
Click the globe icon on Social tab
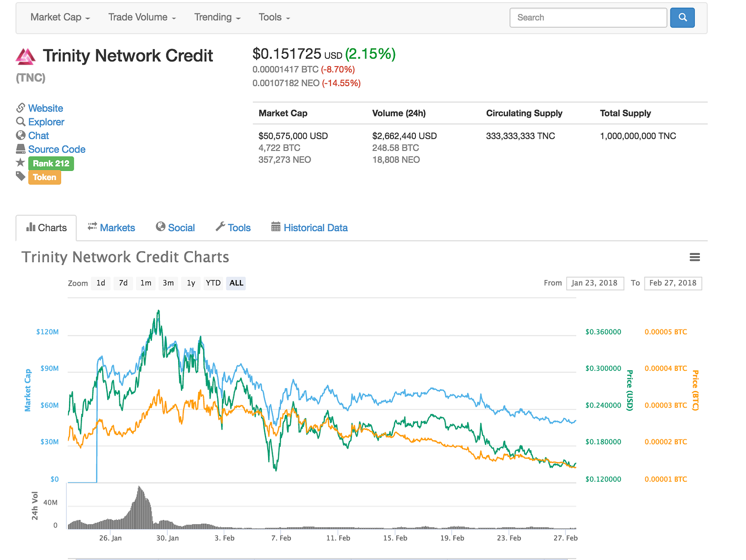point(160,226)
